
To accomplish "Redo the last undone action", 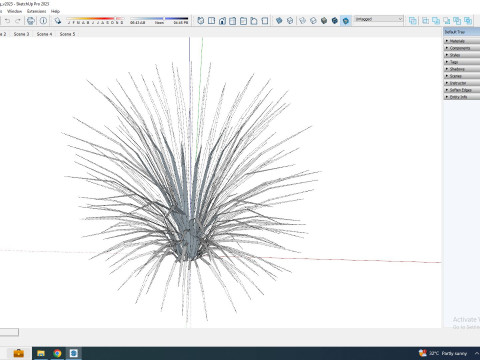I will (x=18, y=21).
